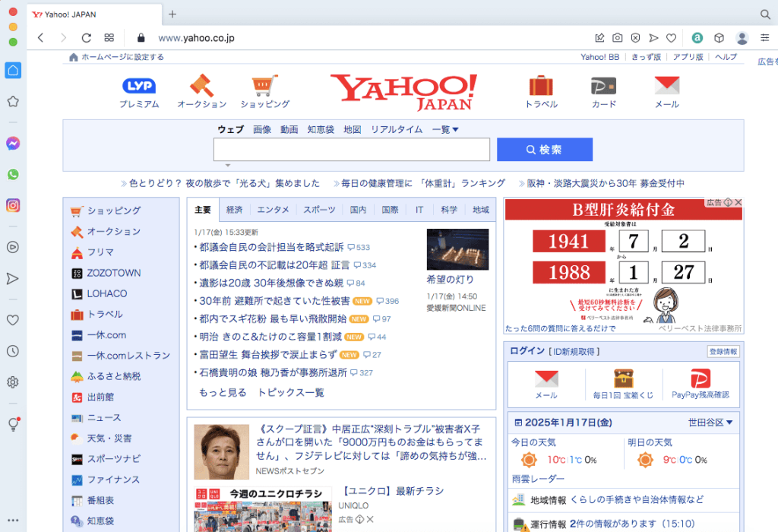This screenshot has height=532, width=778.
Task: Open WhatsApp in the Opera sidebar
Action: [13, 175]
